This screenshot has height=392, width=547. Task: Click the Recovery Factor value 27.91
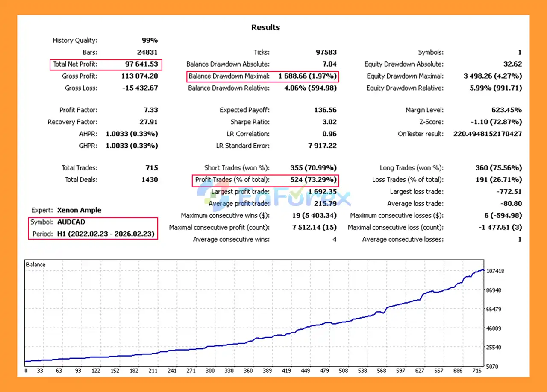tap(148, 122)
